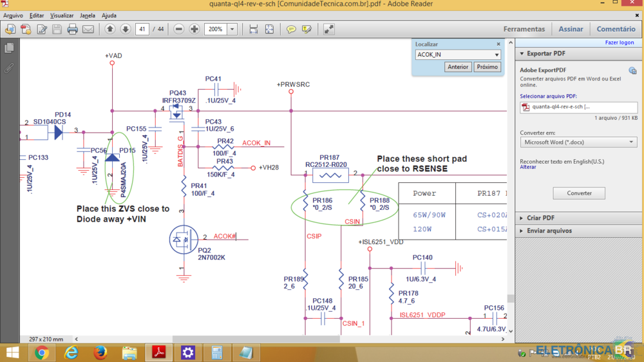Click the Print file icon
This screenshot has width=644, height=362.
tap(73, 29)
